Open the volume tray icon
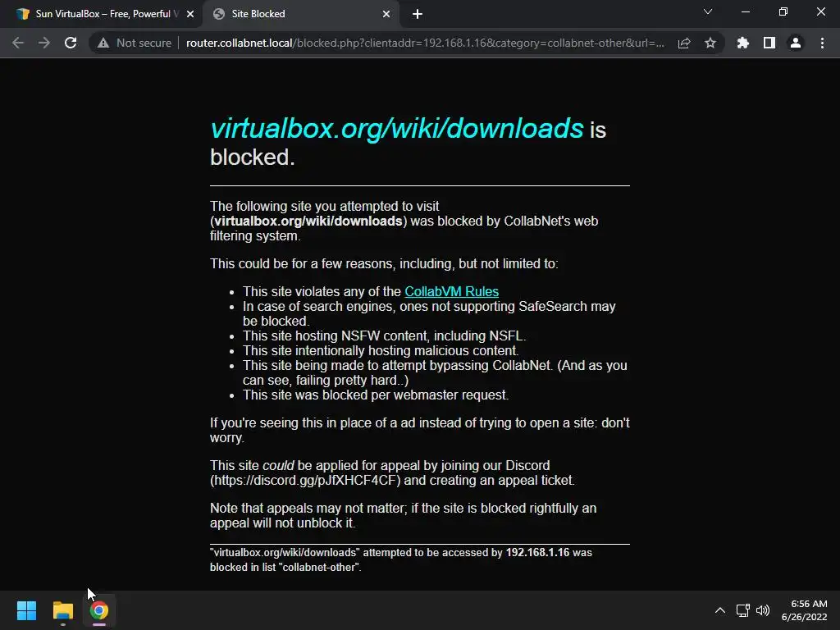 [x=762, y=610]
